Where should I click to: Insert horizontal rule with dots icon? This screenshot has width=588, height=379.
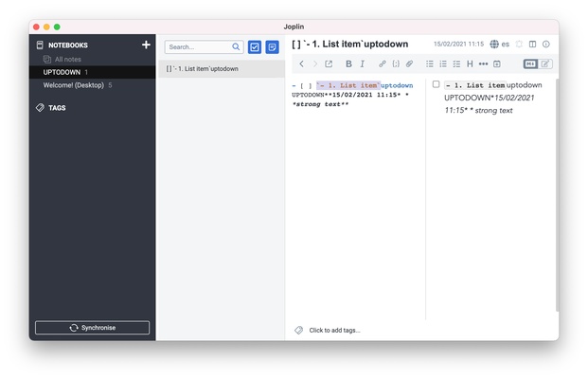[x=483, y=63]
